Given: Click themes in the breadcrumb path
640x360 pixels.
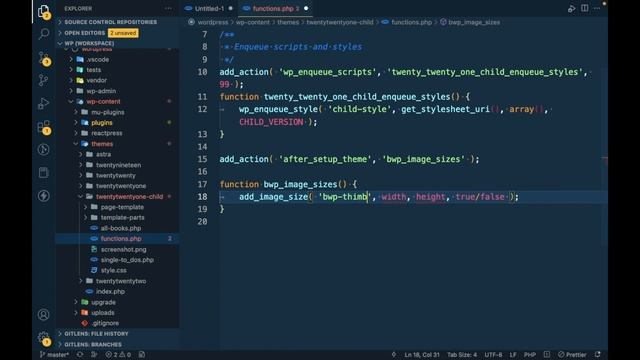Looking at the screenshot, I should coord(288,22).
